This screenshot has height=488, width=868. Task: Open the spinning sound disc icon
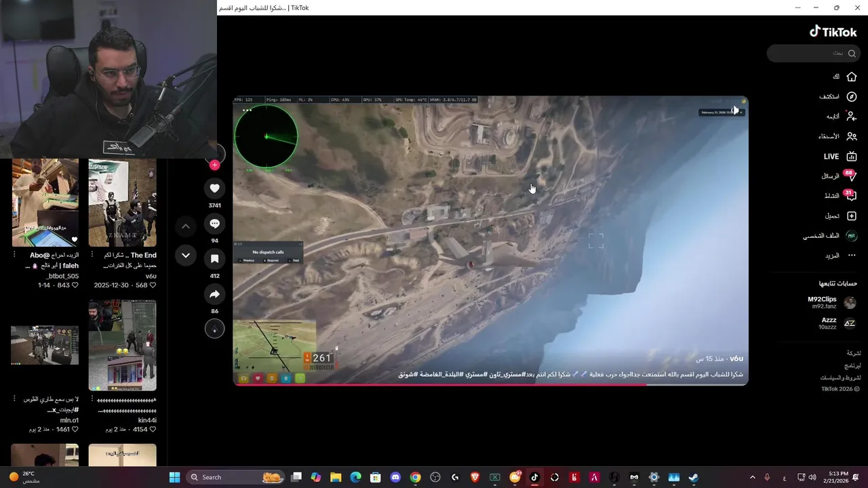pyautogui.click(x=214, y=329)
